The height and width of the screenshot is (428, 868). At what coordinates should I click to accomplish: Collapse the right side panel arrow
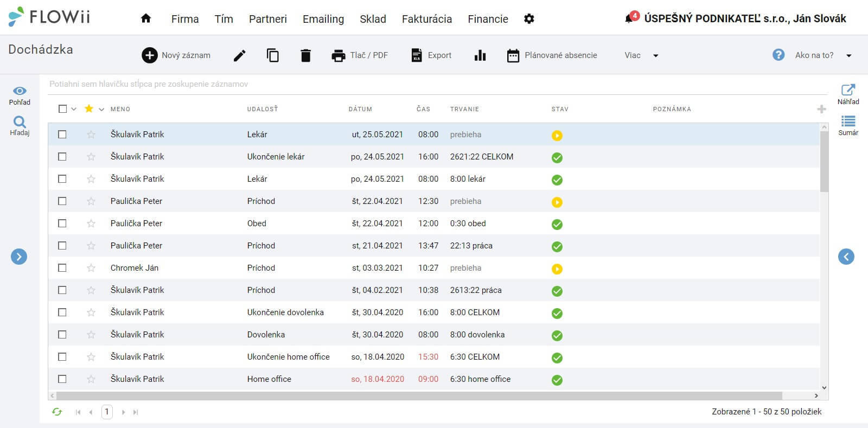pyautogui.click(x=846, y=257)
